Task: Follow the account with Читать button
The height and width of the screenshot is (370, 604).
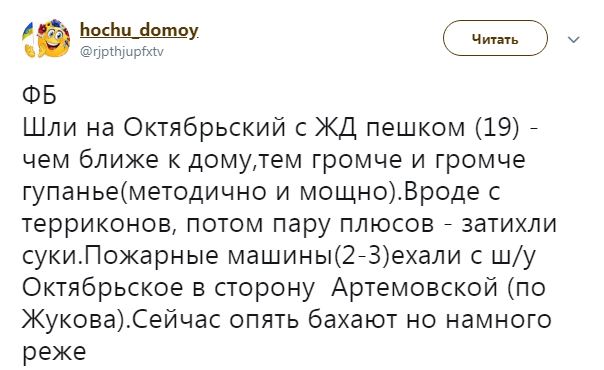Action: [x=495, y=39]
